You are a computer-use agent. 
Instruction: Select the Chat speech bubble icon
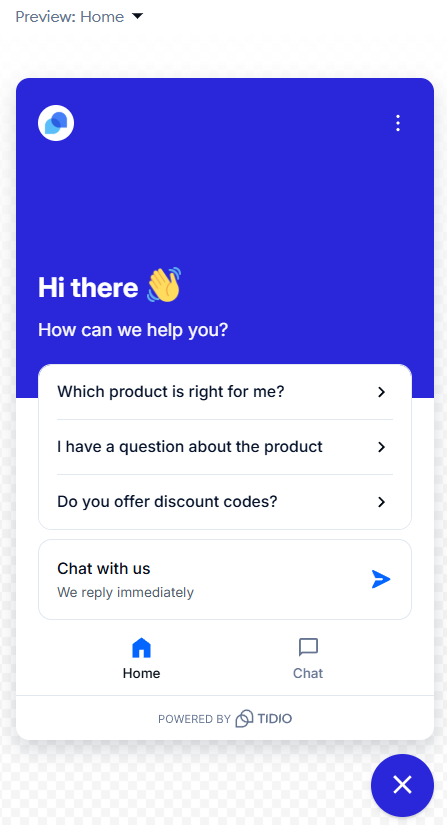point(308,647)
